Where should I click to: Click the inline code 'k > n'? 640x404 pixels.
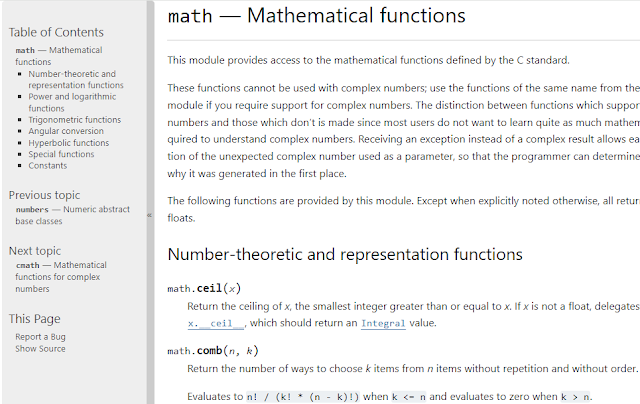click(575, 397)
